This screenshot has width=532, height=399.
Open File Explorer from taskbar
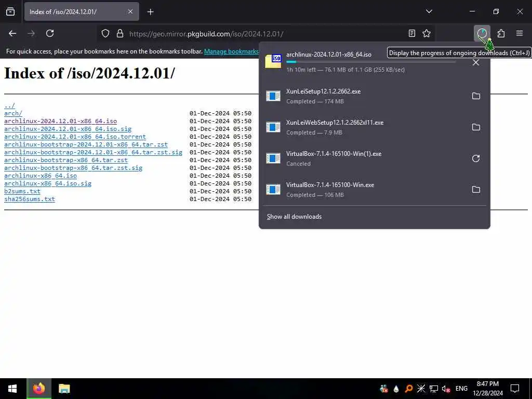64,389
